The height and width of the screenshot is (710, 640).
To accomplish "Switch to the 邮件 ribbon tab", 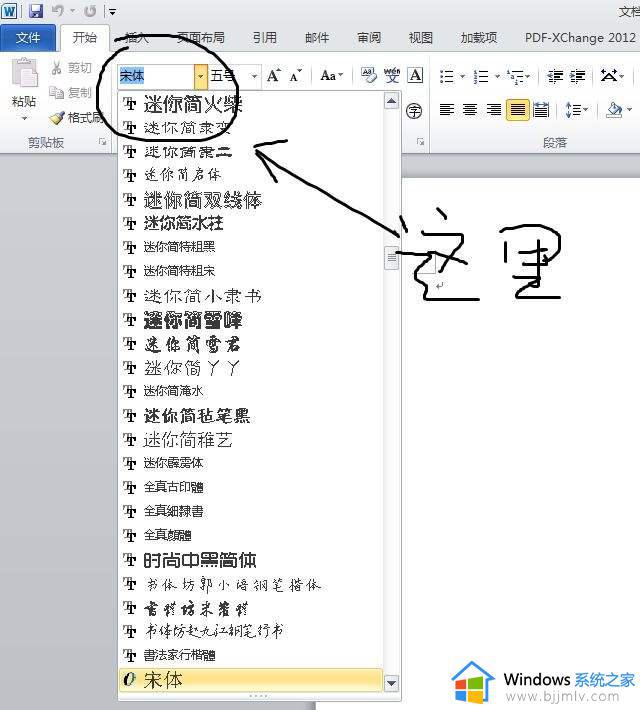I will (x=317, y=38).
